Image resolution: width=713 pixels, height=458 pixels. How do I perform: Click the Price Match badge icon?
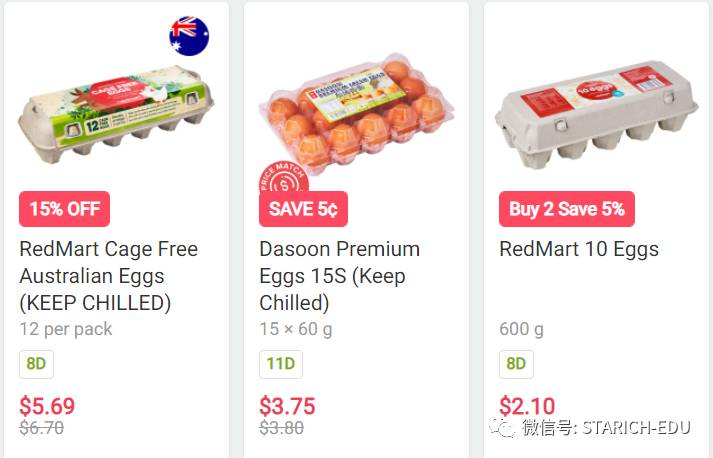pos(281,180)
